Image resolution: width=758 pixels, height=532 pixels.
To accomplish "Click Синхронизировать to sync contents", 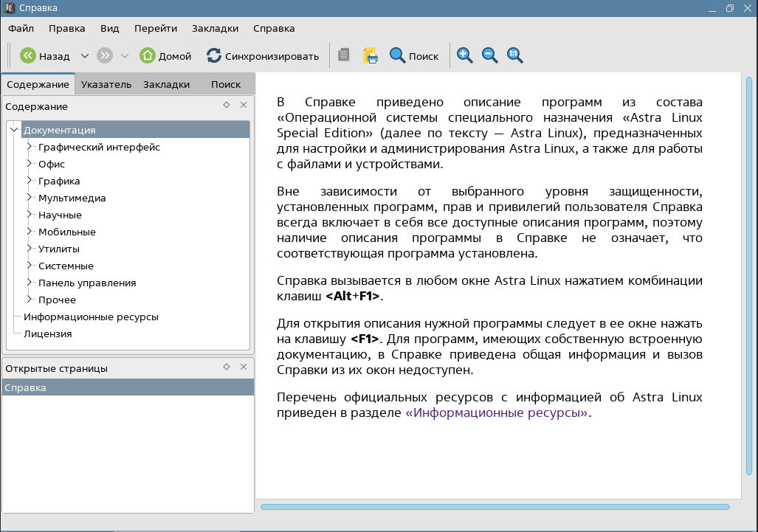I will pyautogui.click(x=263, y=56).
